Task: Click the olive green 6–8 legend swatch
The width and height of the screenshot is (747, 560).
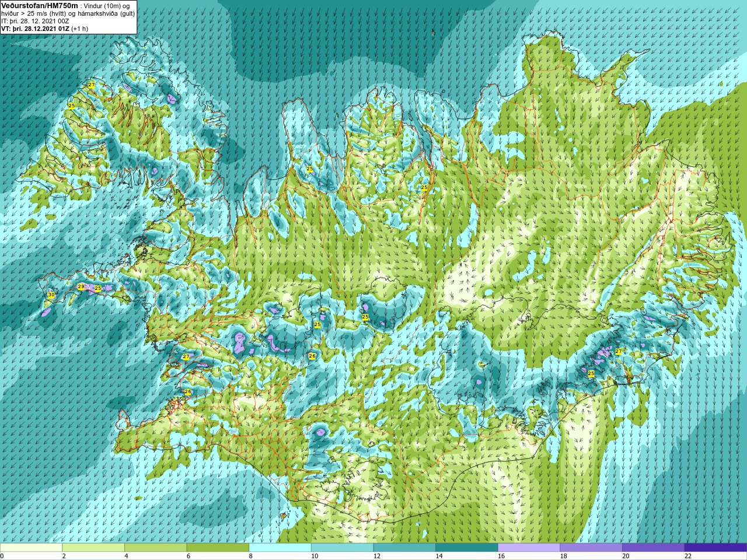Action: [x=218, y=548]
